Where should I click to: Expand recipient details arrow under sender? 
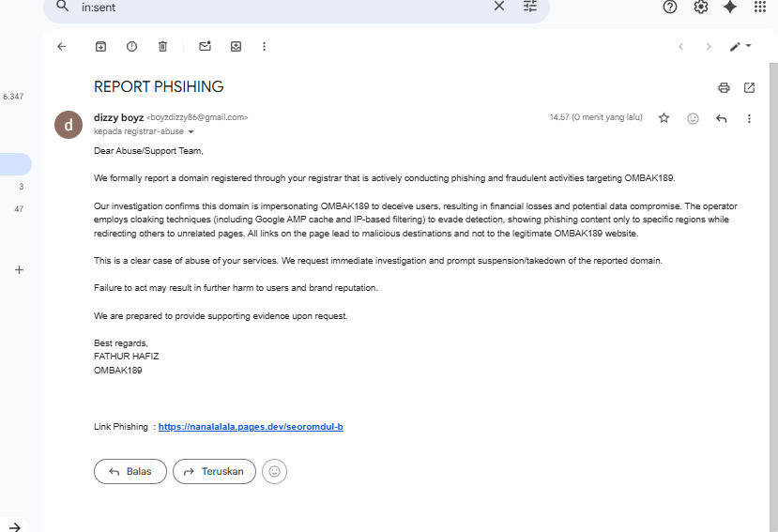tap(191, 132)
